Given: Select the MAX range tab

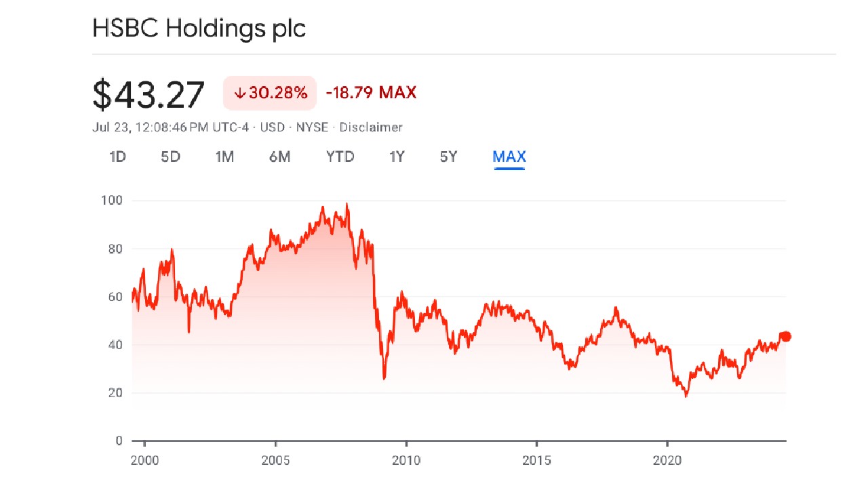Looking at the screenshot, I should point(509,157).
